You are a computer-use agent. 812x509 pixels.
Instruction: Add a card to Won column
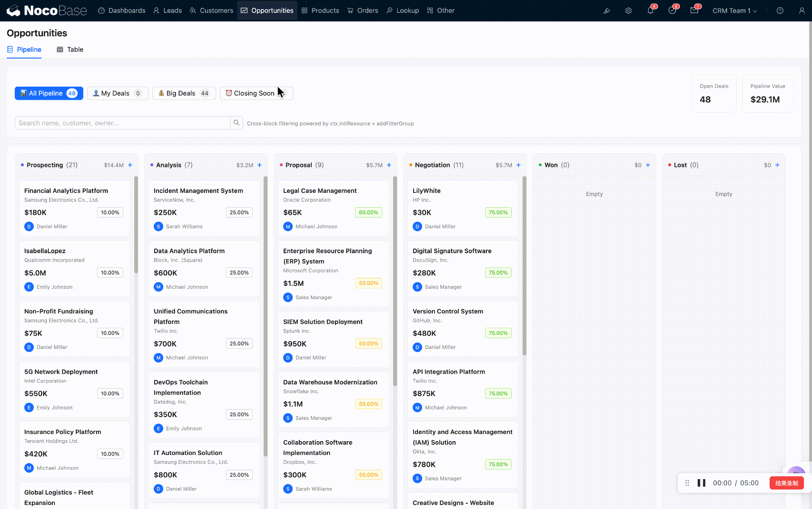pos(648,165)
